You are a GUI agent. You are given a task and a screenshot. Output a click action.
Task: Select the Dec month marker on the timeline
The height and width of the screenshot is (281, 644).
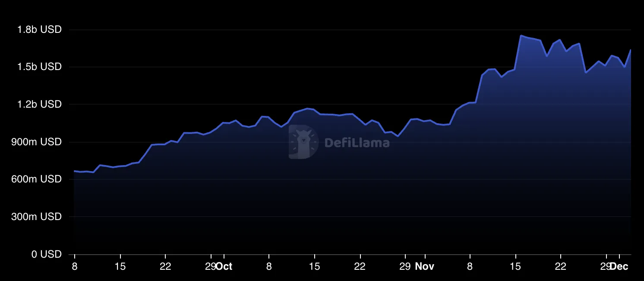[619, 266]
